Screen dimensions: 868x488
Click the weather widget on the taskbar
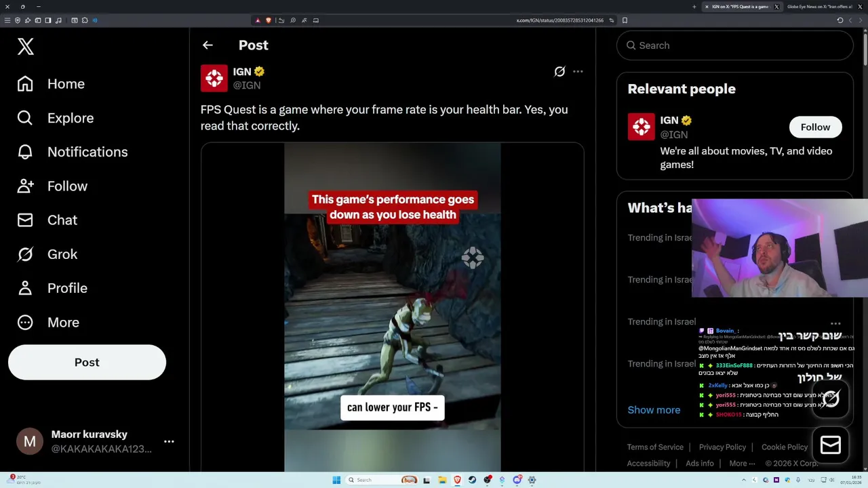[24, 480]
